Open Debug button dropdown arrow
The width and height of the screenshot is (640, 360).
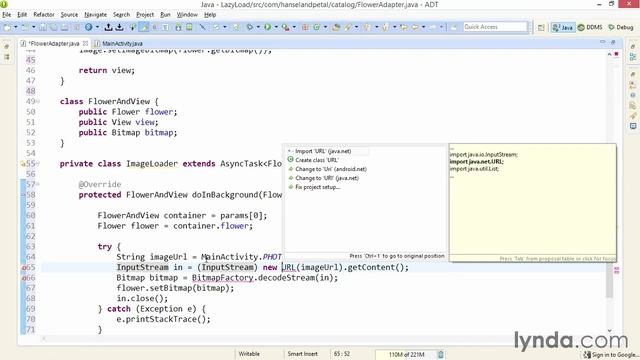[x=258, y=27]
